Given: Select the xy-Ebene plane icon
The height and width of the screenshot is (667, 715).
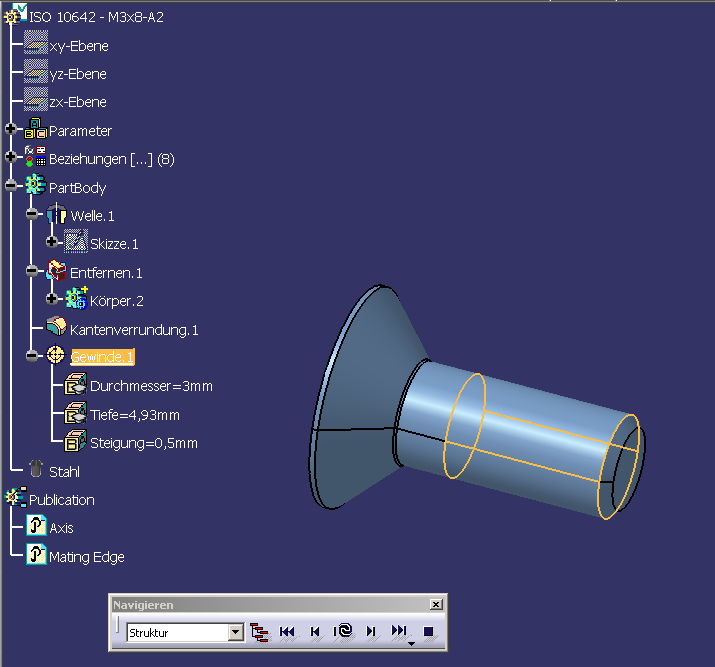Looking at the screenshot, I should coord(36,42).
